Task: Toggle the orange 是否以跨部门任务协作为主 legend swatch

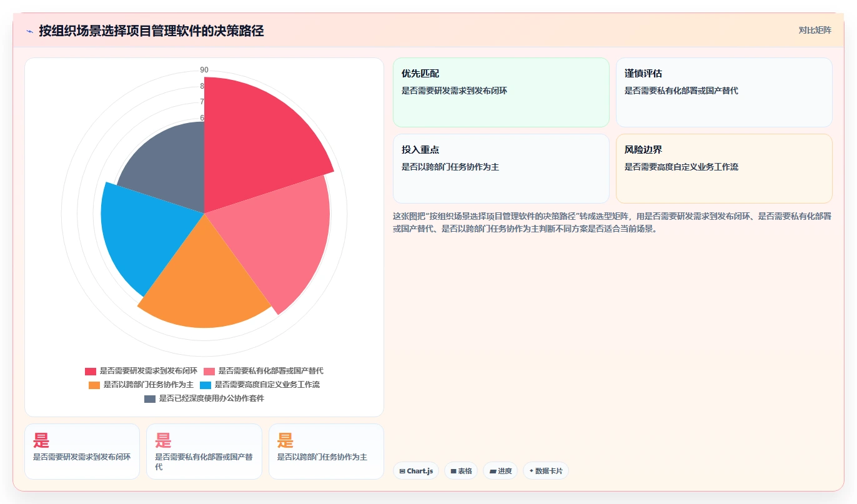Action: pos(94,385)
